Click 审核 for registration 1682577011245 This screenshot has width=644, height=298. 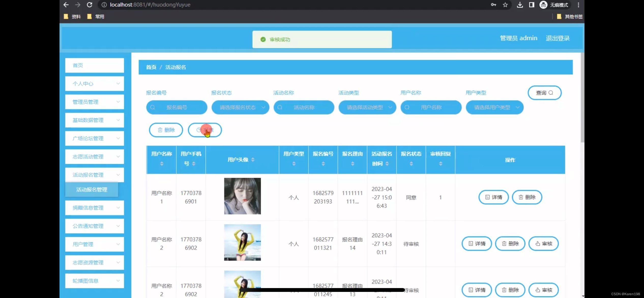tap(544, 290)
